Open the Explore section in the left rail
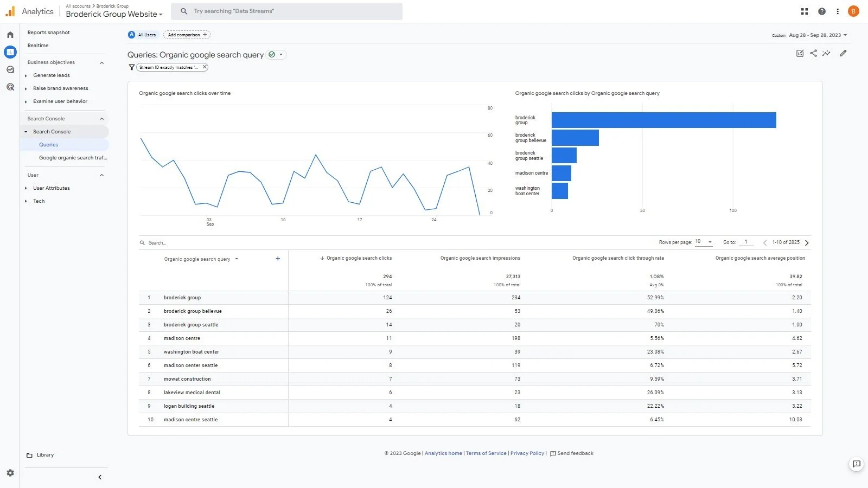 click(x=10, y=69)
